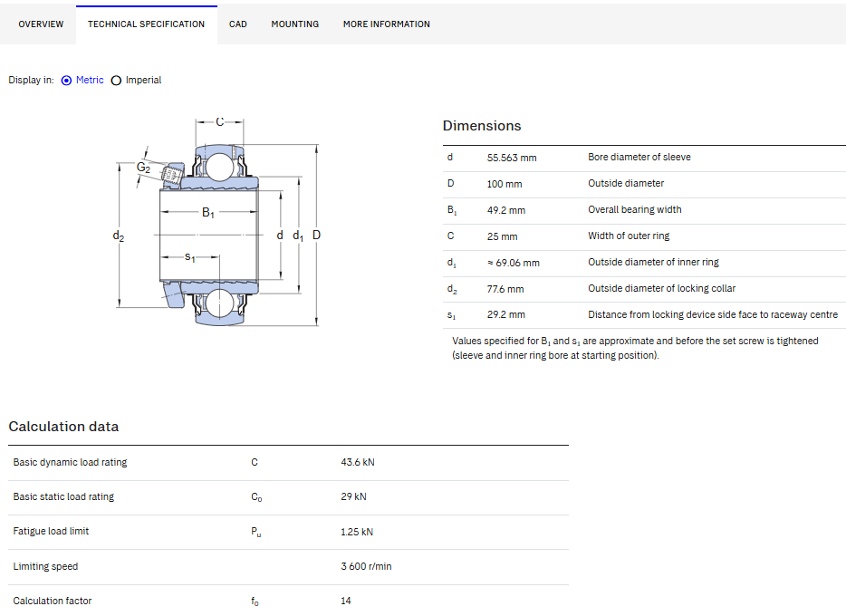846x616 pixels.
Task: Click the 25 mm outer ring width value
Action: [503, 236]
